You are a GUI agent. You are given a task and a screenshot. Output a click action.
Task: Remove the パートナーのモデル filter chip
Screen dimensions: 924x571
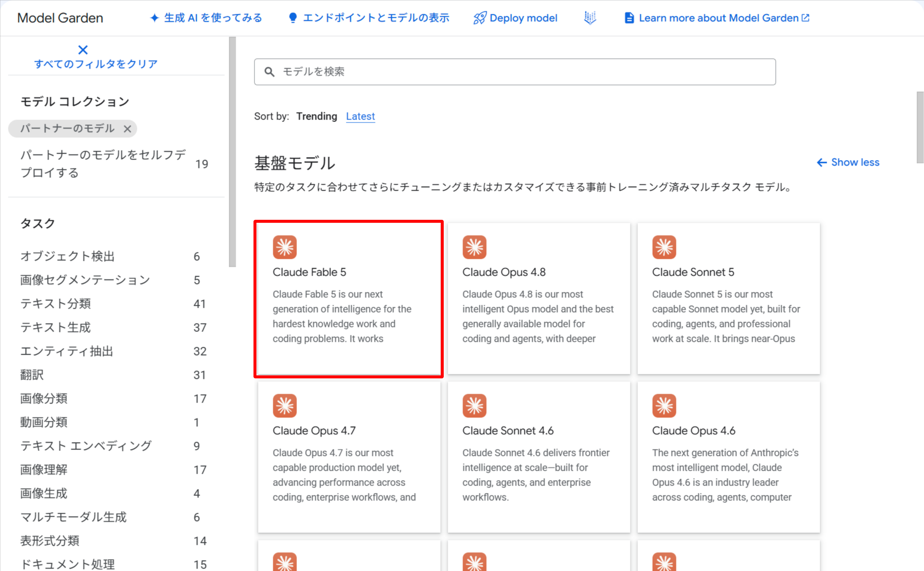(127, 129)
